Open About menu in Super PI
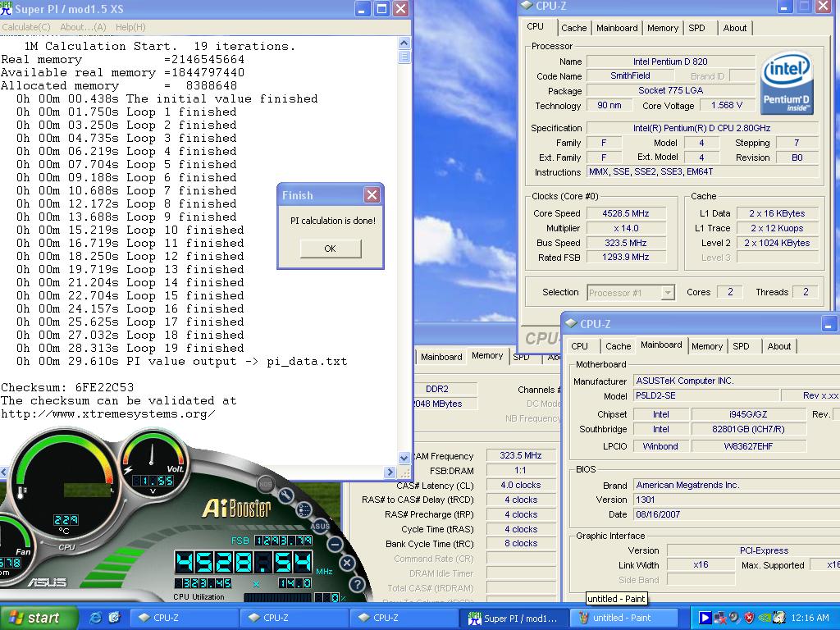This screenshot has height=630, width=840. [x=83, y=27]
